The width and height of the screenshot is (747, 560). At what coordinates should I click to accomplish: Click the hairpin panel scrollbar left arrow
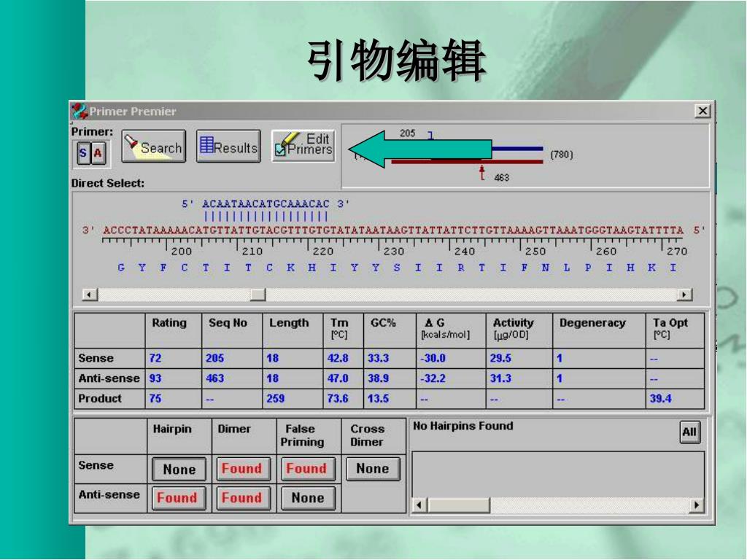(419, 505)
